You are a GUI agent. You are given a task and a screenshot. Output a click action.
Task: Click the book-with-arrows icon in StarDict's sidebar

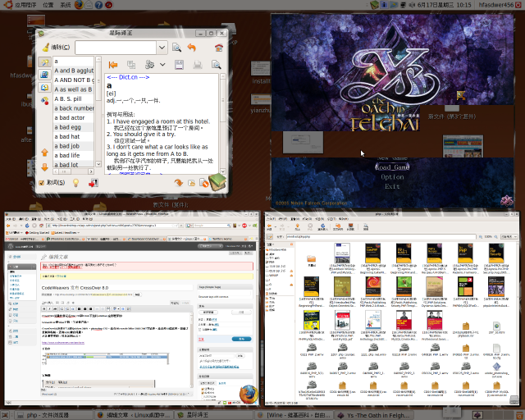tap(44, 88)
